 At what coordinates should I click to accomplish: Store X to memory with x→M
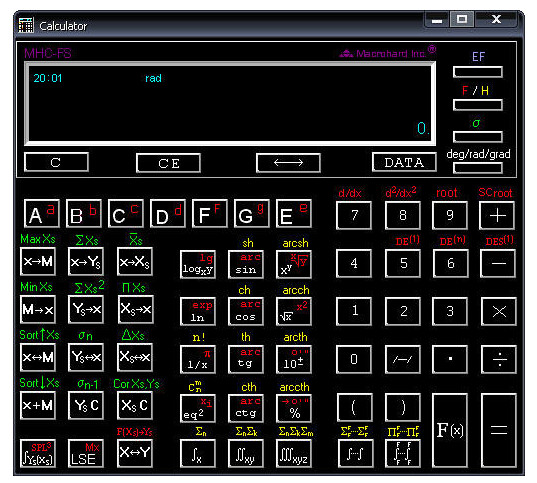38,261
